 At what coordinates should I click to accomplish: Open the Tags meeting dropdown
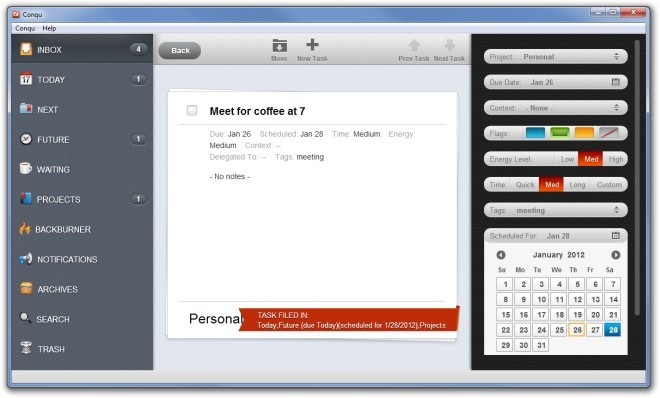pyautogui.click(x=556, y=210)
